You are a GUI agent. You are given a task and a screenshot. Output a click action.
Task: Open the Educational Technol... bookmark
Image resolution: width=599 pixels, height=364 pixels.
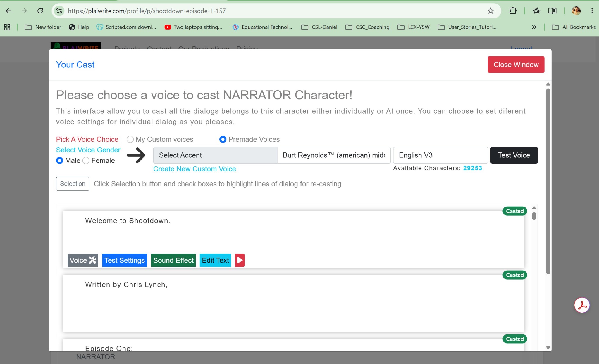click(262, 27)
